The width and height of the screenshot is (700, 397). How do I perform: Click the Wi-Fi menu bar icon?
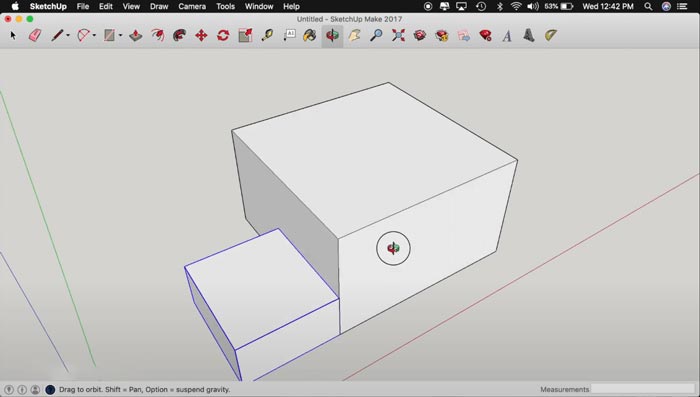(516, 6)
